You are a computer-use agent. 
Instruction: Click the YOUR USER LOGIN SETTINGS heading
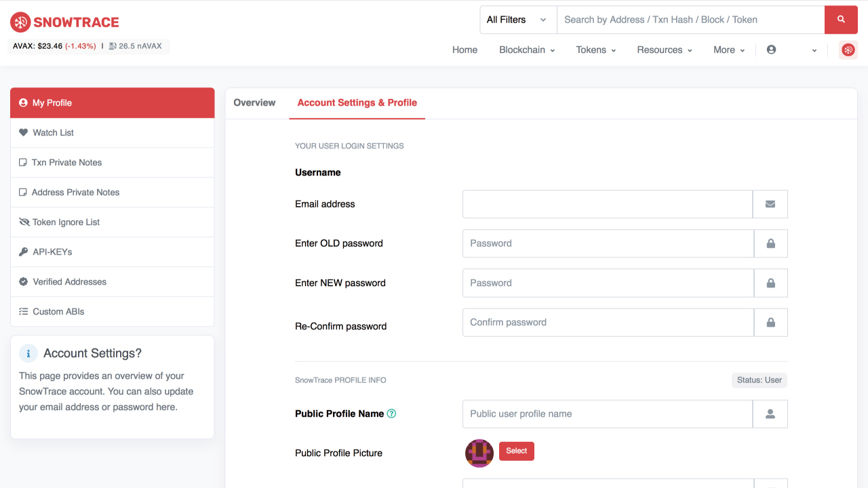(x=349, y=146)
